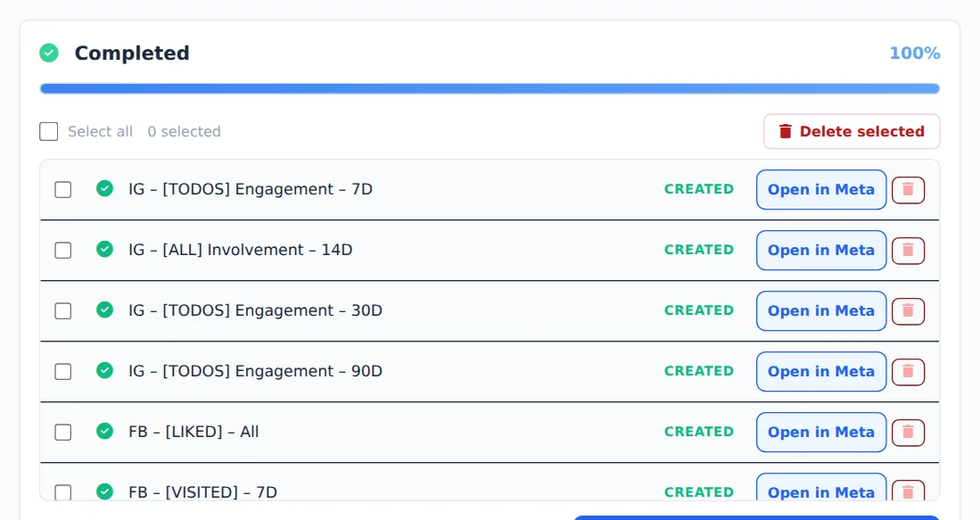
Task: Click the blue completion progress bar
Action: (x=490, y=89)
